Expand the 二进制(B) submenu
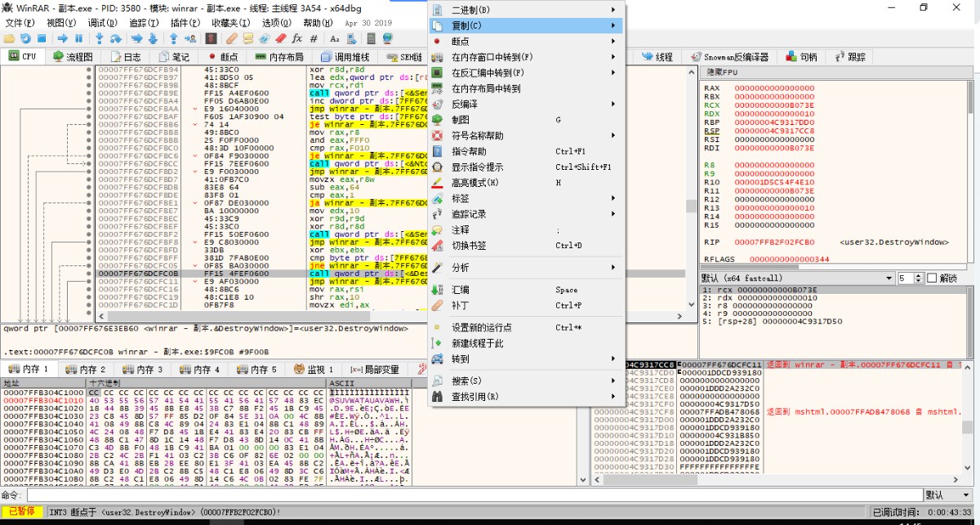The image size is (980, 525). [527, 10]
